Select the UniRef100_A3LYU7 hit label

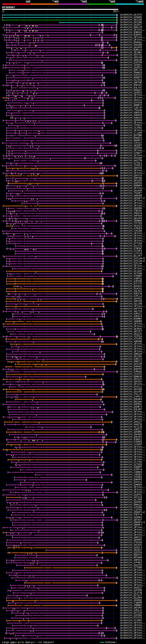pyautogui.click(x=131, y=87)
